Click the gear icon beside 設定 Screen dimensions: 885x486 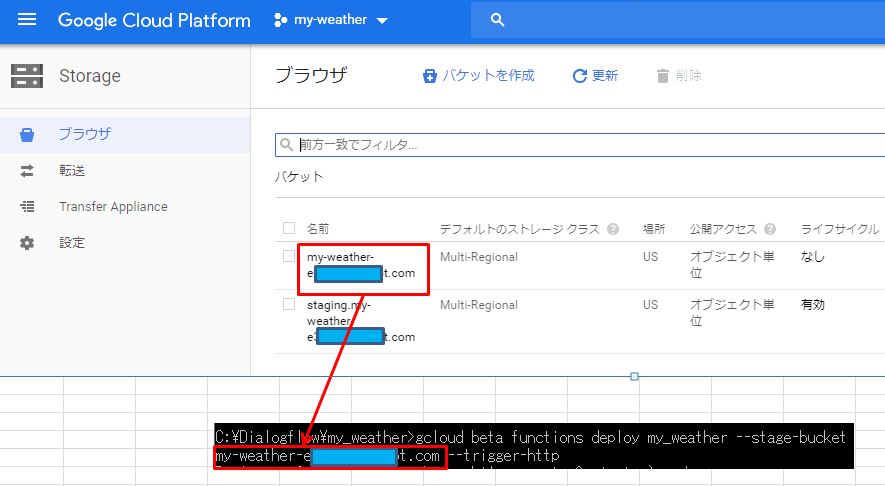[x=27, y=243]
